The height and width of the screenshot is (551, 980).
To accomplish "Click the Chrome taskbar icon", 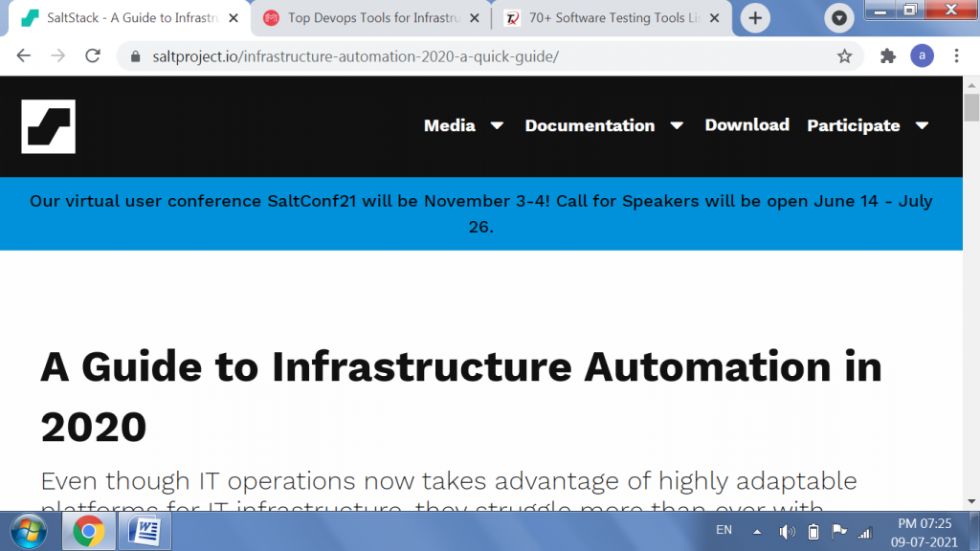I will [88, 532].
